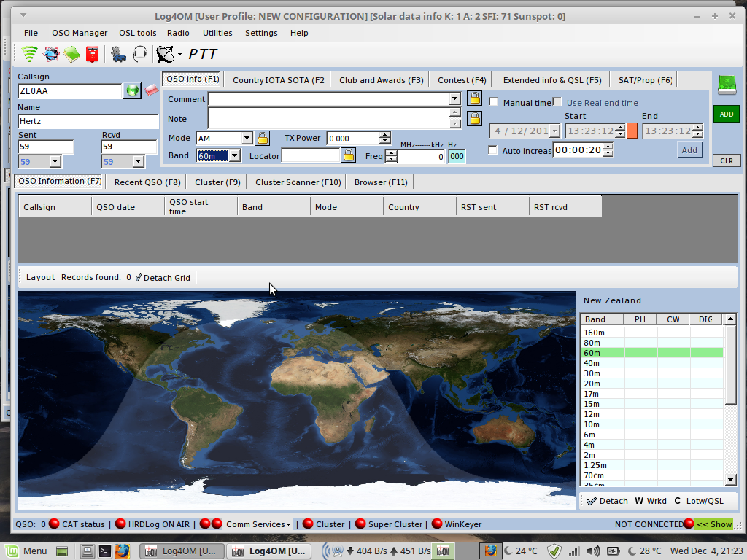
Task: Check the Auto increase option
Action: [494, 150]
